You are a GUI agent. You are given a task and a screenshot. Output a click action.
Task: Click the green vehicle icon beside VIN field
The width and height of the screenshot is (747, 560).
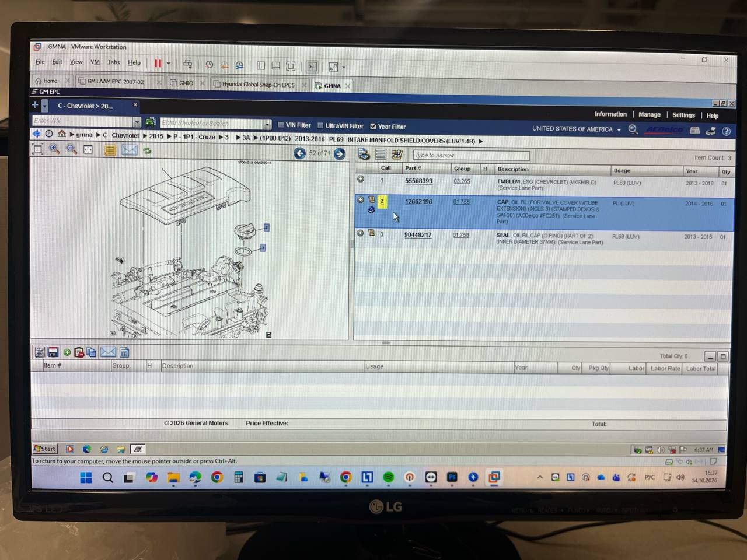[151, 122]
